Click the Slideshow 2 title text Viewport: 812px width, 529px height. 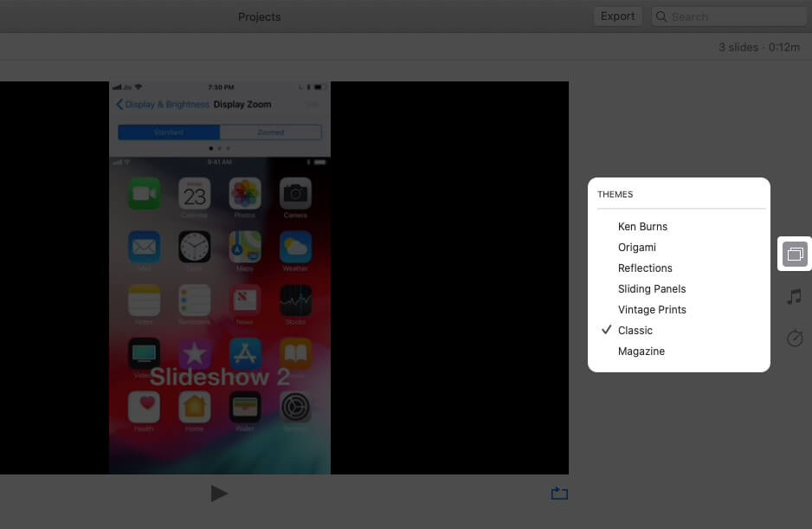(x=220, y=377)
